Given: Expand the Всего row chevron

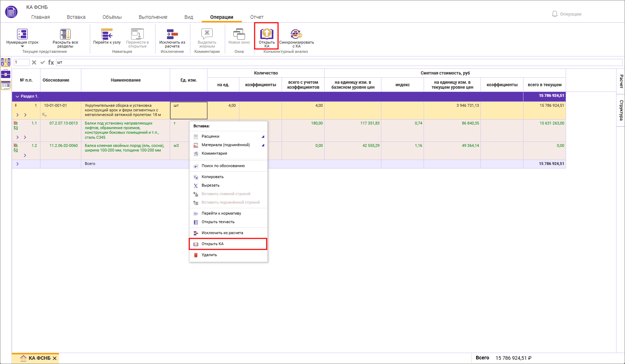Looking at the screenshot, I should [x=17, y=164].
